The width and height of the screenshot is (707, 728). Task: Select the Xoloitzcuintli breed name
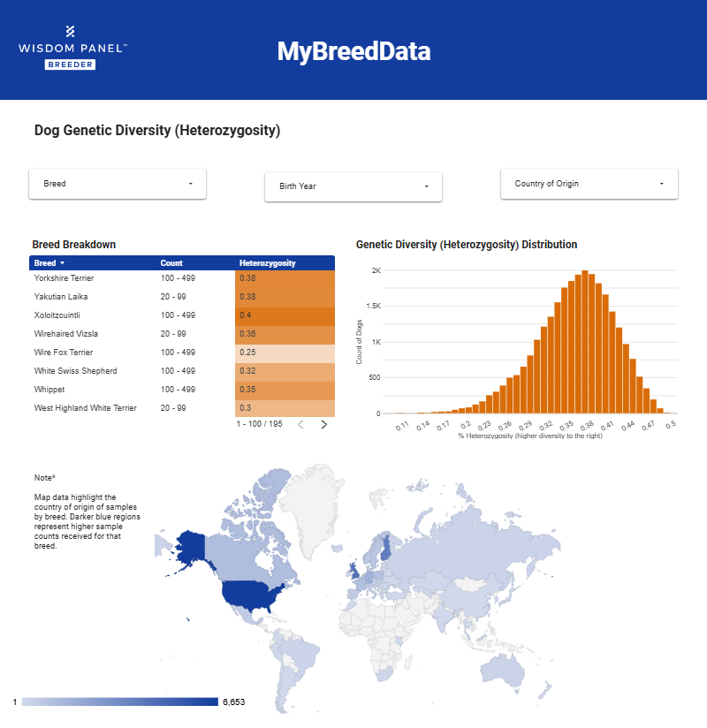[x=57, y=315]
